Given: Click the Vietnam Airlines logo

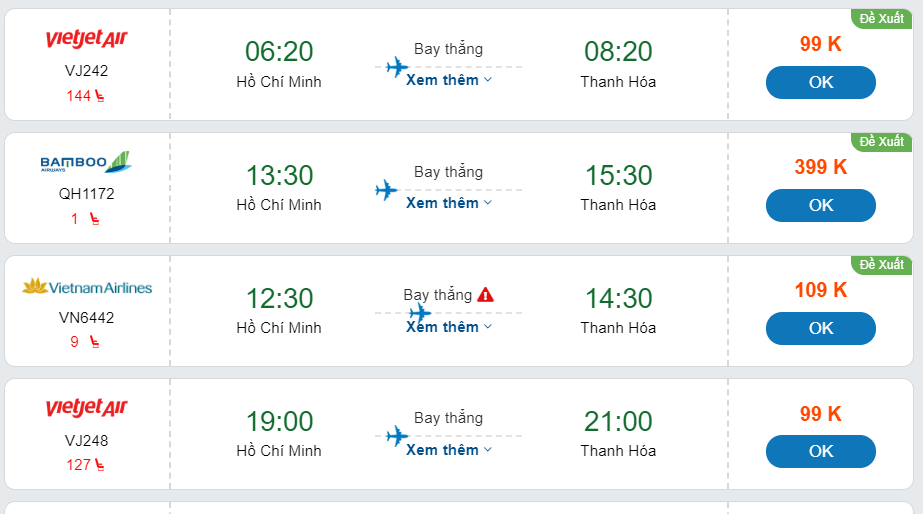Looking at the screenshot, I should 86,287.
